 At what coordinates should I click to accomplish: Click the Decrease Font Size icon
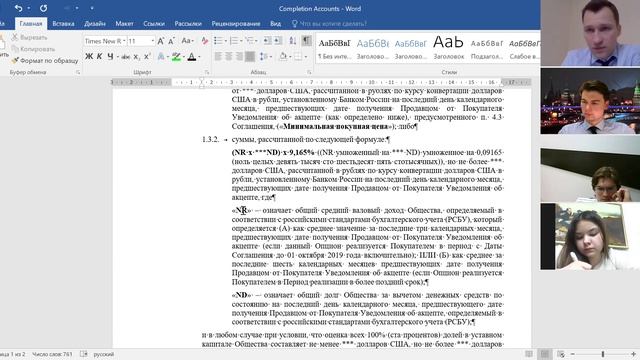click(171, 41)
